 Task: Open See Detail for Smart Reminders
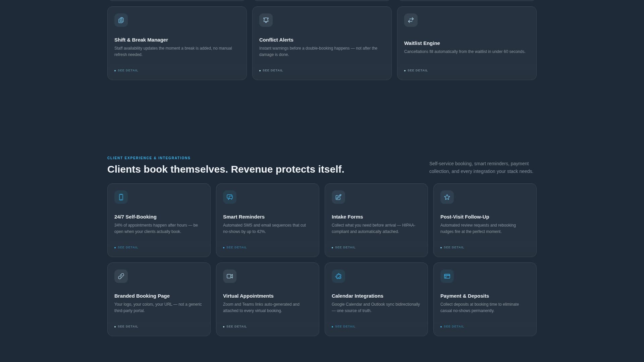pos(235,247)
